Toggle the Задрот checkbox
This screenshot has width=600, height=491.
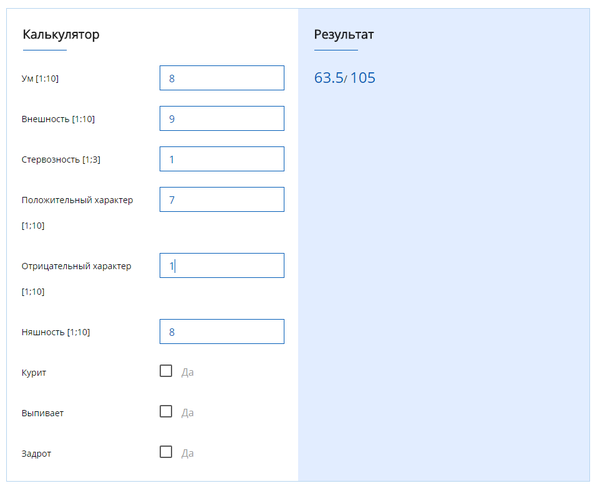pyautogui.click(x=166, y=451)
